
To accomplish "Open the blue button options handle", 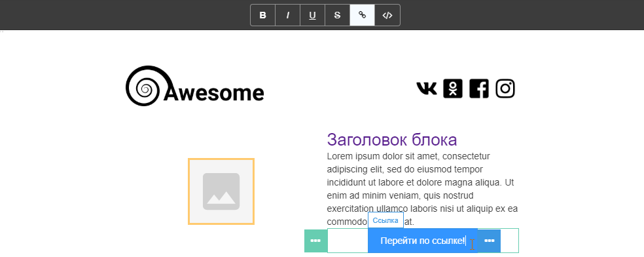I will pyautogui.click(x=489, y=241).
